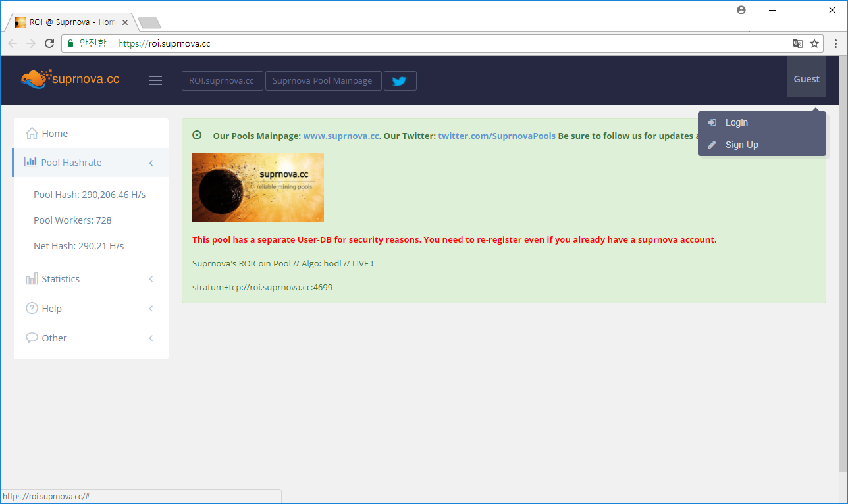Click the Other speech bubble icon
This screenshot has height=504, width=848.
pyautogui.click(x=32, y=338)
